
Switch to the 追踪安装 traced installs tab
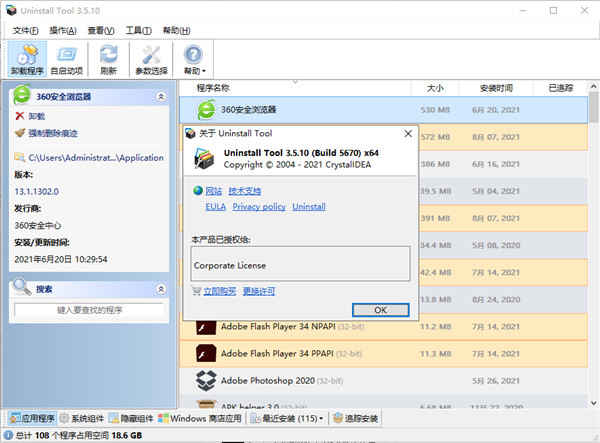(355, 419)
